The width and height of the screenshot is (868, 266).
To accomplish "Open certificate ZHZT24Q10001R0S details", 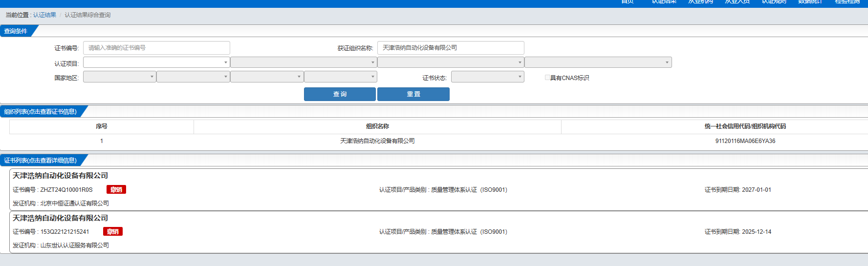I will click(66, 190).
